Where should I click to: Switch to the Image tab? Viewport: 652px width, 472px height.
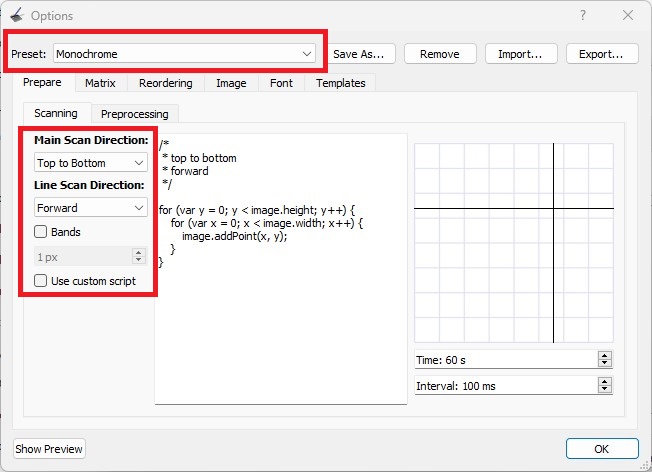(231, 84)
